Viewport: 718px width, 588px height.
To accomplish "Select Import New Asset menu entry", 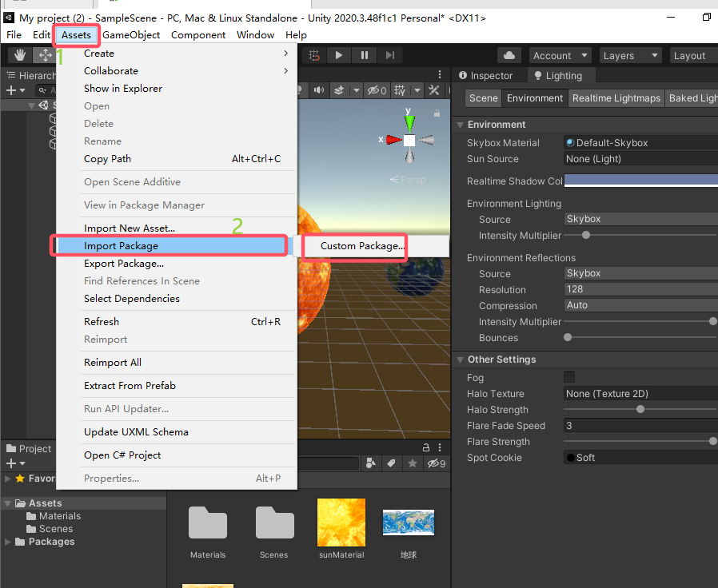I will point(176,228).
